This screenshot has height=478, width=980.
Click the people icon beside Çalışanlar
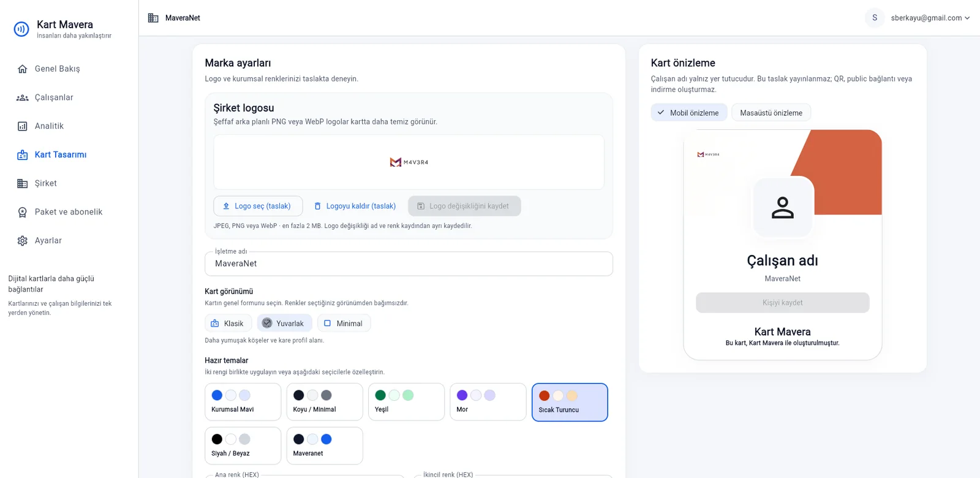[23, 97]
